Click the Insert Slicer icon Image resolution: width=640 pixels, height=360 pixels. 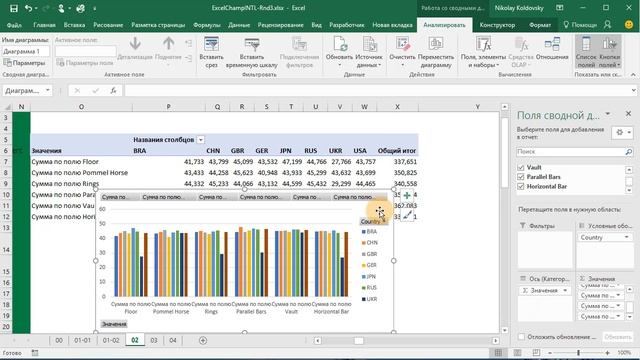pos(211,44)
